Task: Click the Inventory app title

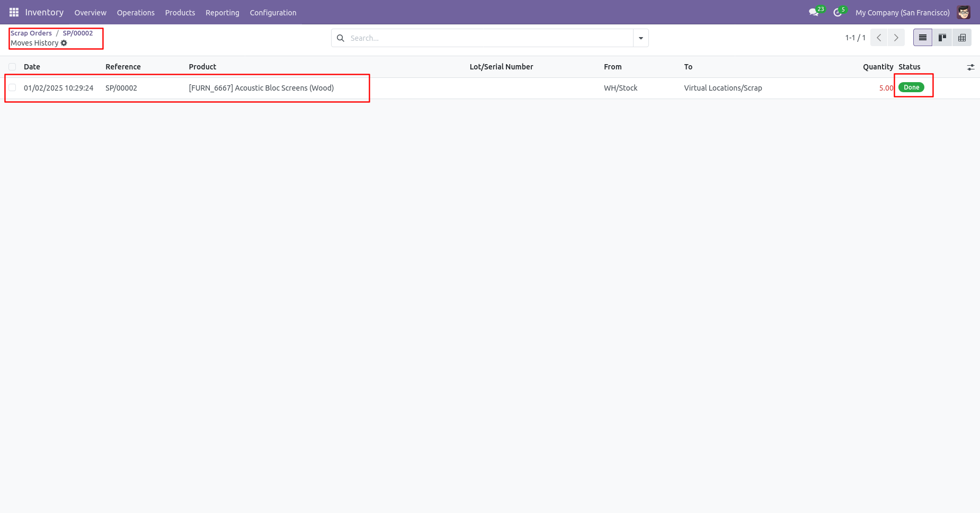Action: tap(44, 12)
